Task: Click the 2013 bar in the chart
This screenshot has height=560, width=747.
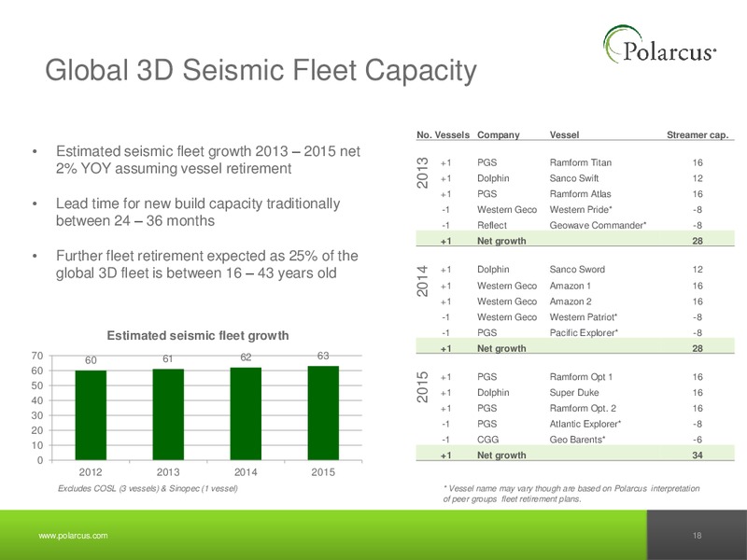Action: pos(168,414)
